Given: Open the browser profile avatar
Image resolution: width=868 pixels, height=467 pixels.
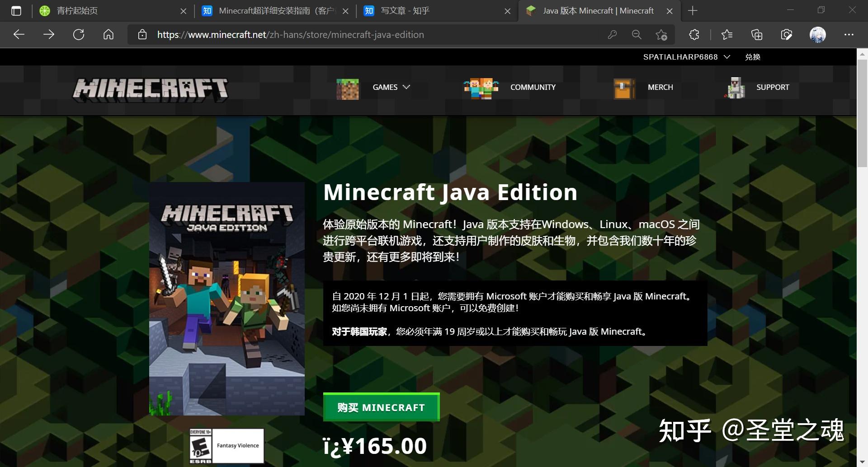Looking at the screenshot, I should pos(817,35).
